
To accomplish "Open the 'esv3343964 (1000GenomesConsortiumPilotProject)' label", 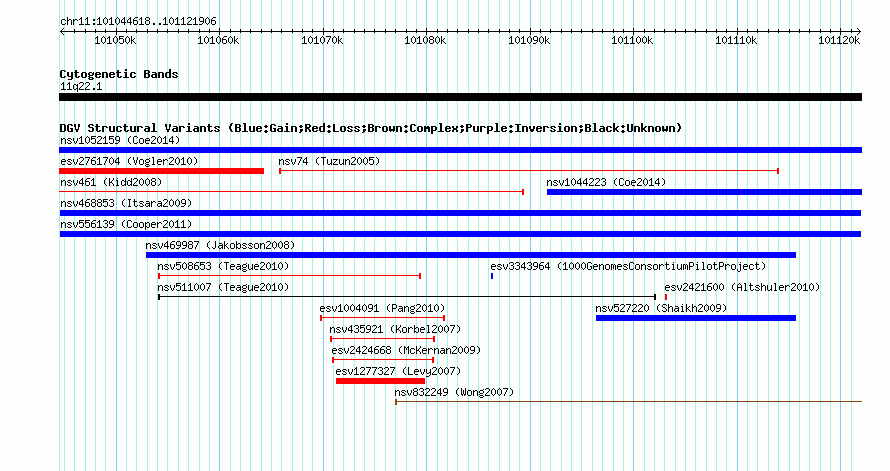I will pyautogui.click(x=628, y=266).
